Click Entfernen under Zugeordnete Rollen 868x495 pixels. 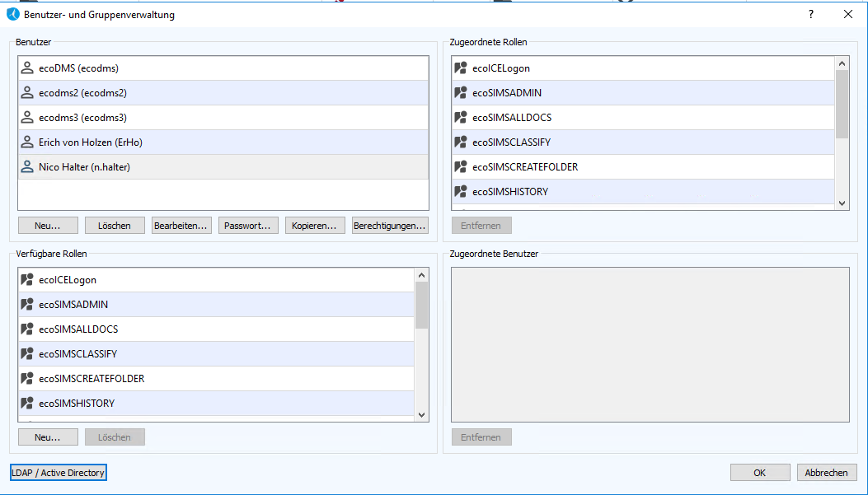(x=481, y=226)
